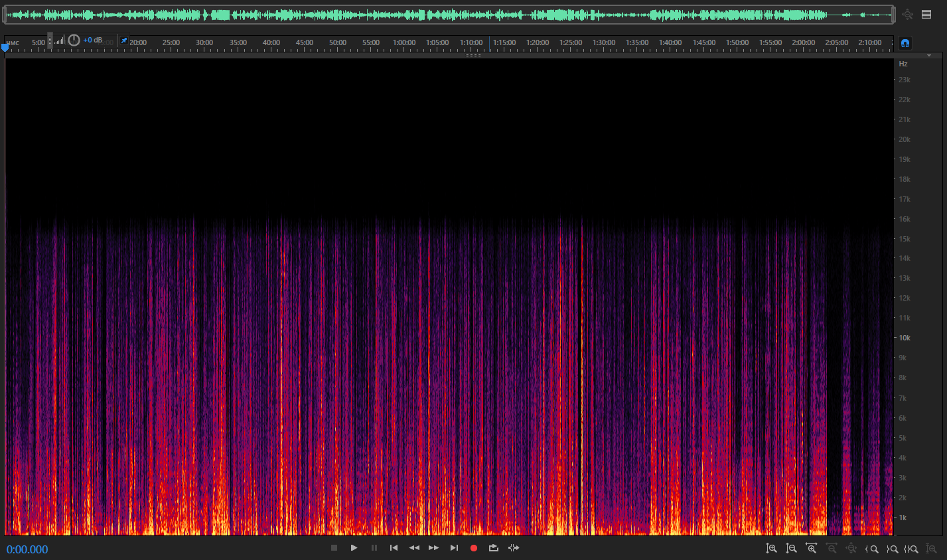
Task: Click the 1:00:00 mark on timeline ruler
Action: pyautogui.click(x=404, y=42)
